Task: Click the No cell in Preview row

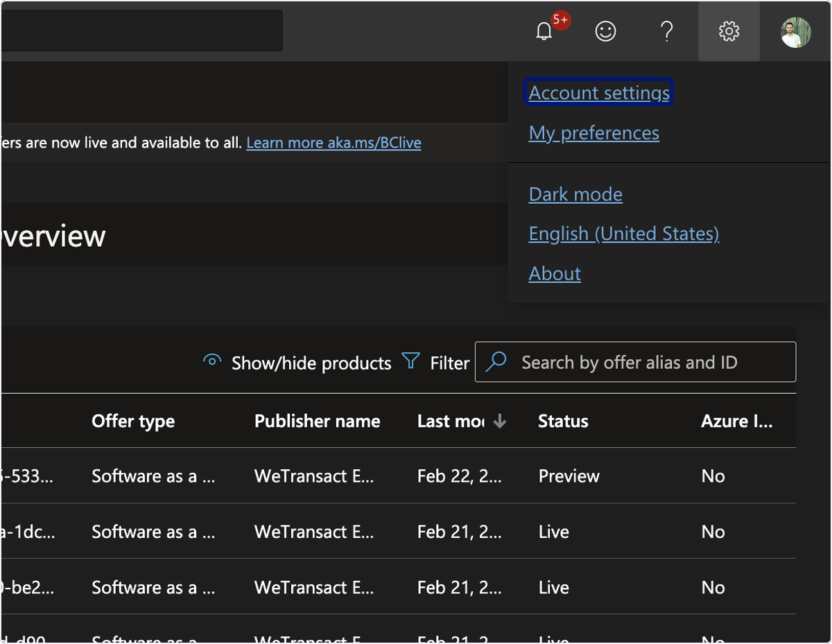Action: click(713, 476)
